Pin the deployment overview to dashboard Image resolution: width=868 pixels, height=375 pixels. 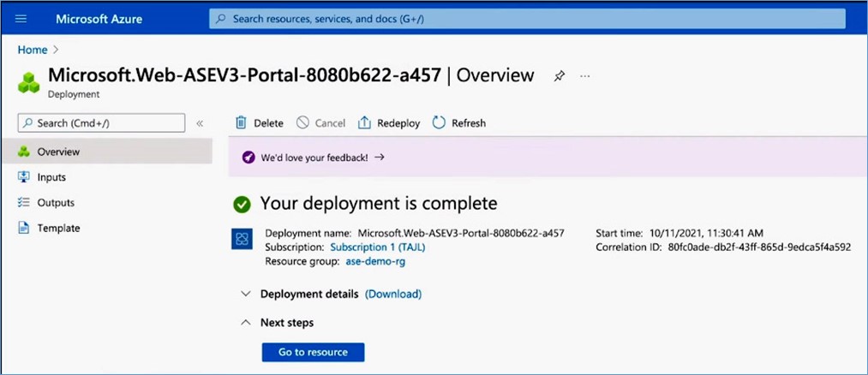pos(560,76)
